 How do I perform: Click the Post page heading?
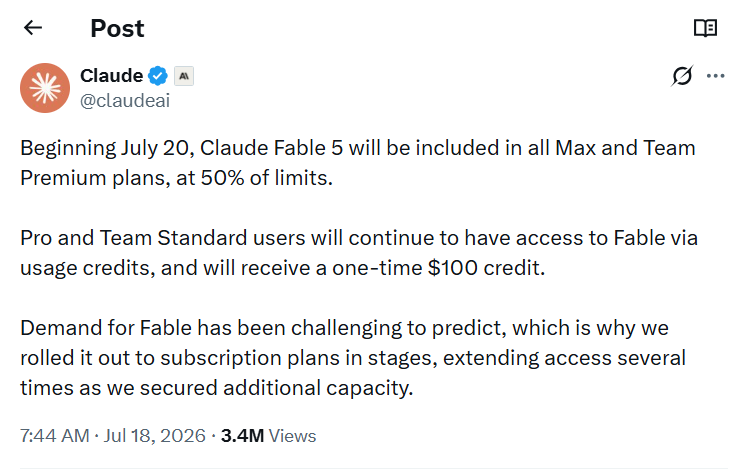coord(117,28)
